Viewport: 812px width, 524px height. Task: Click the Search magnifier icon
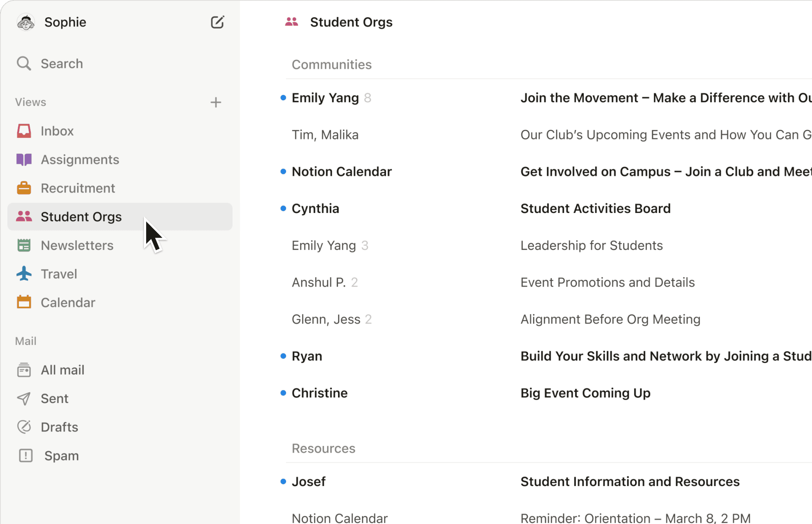tap(24, 63)
